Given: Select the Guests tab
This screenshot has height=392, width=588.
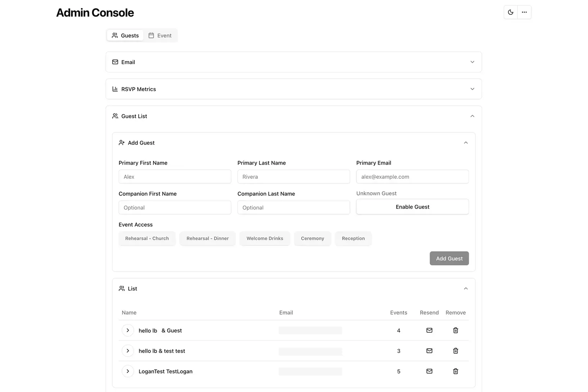Looking at the screenshot, I should tap(125, 35).
